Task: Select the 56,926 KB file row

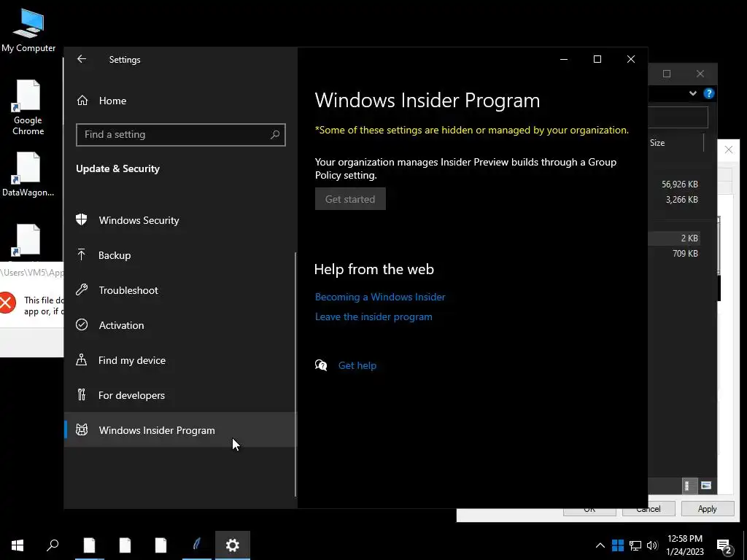Action: [x=679, y=184]
